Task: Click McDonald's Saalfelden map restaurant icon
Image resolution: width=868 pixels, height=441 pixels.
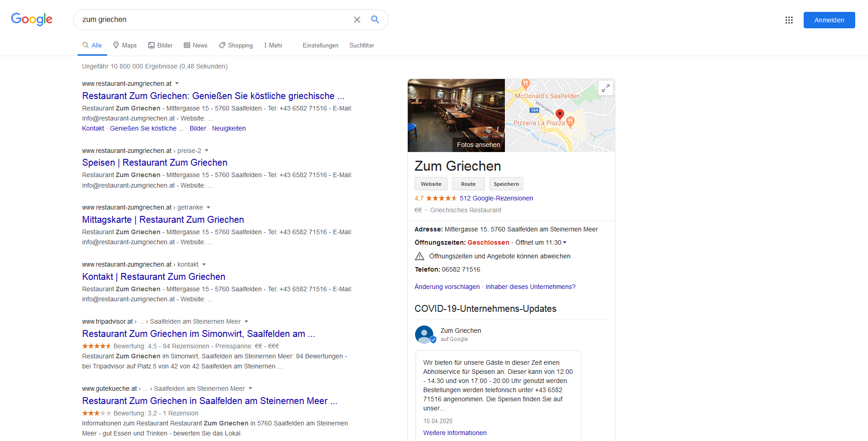Action: pyautogui.click(x=525, y=84)
